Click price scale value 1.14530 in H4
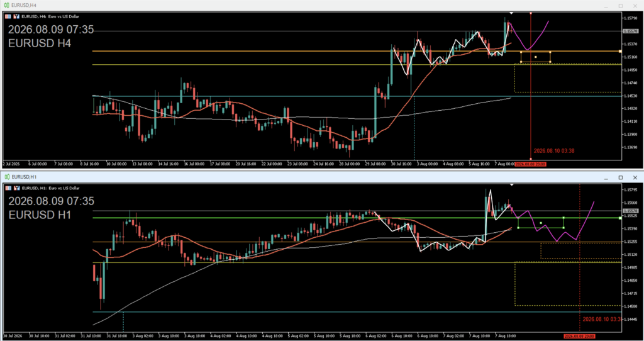Screen dimensions: 644x341 tap(631, 96)
